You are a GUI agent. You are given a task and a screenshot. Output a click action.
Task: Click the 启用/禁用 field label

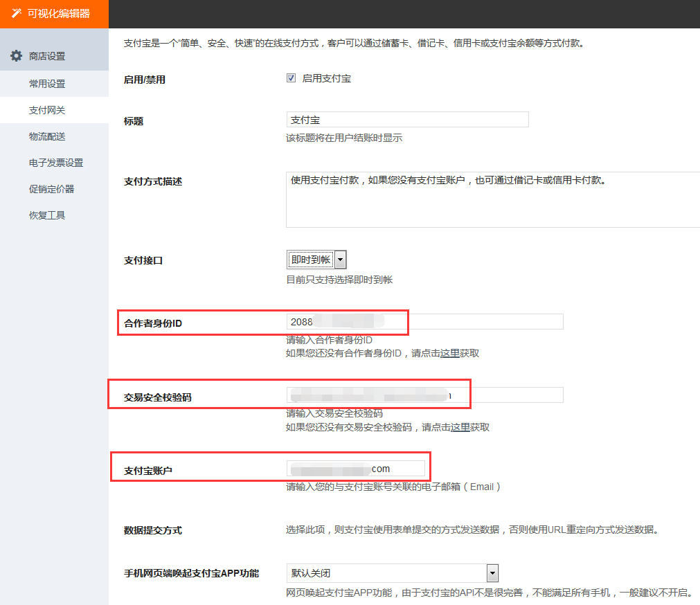tap(145, 80)
